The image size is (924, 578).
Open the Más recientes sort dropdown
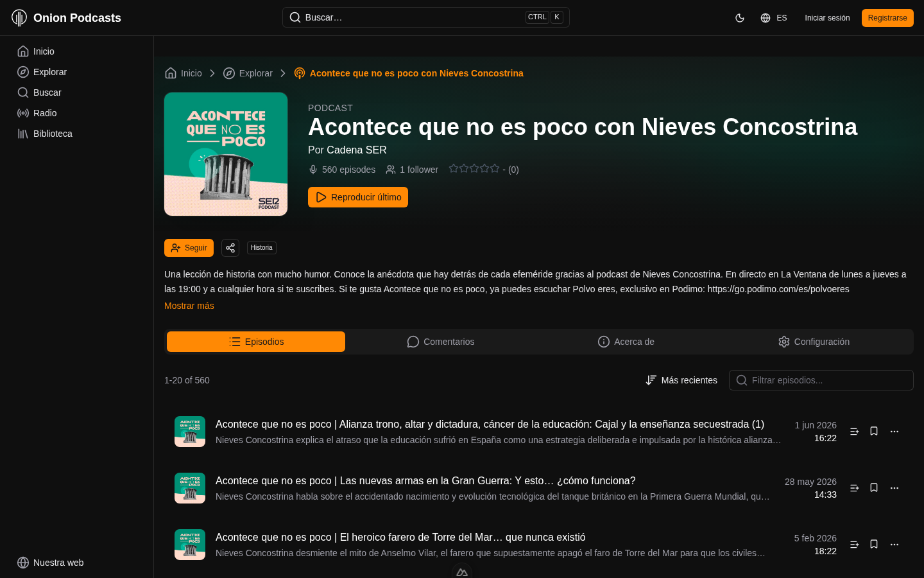(x=681, y=380)
